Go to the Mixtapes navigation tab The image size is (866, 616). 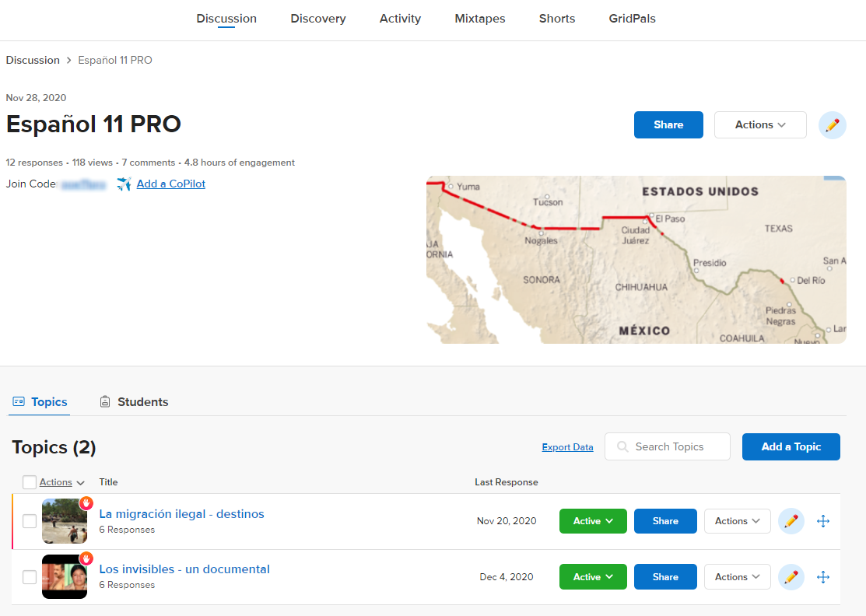click(x=479, y=19)
